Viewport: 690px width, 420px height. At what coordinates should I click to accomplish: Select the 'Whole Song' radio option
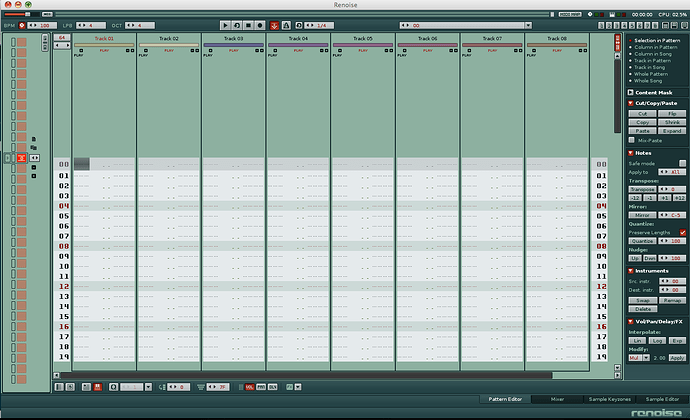646,81
